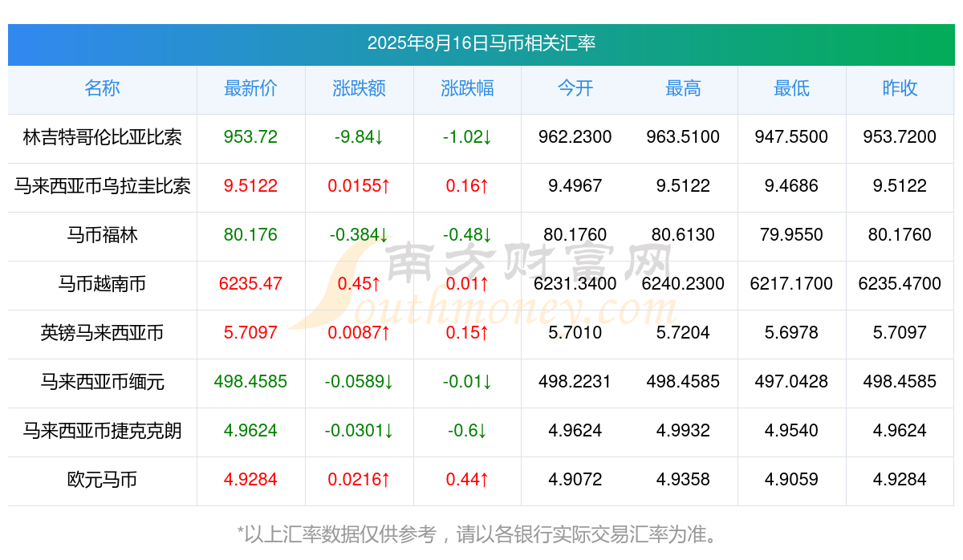The image size is (963, 560).
Task: Click the row name 马来西亚币缅元
Action: (x=103, y=382)
